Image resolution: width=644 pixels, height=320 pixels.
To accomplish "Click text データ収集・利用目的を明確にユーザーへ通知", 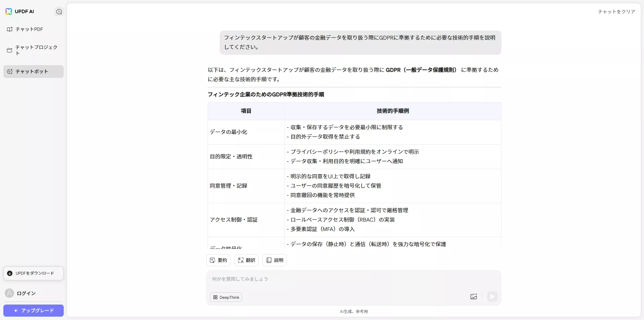I will coord(346,162).
